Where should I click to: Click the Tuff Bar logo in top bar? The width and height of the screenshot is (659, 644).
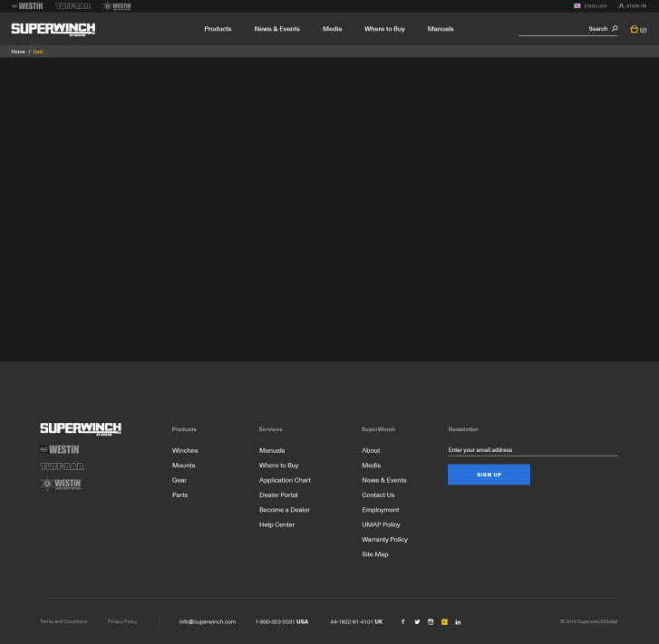click(73, 5)
